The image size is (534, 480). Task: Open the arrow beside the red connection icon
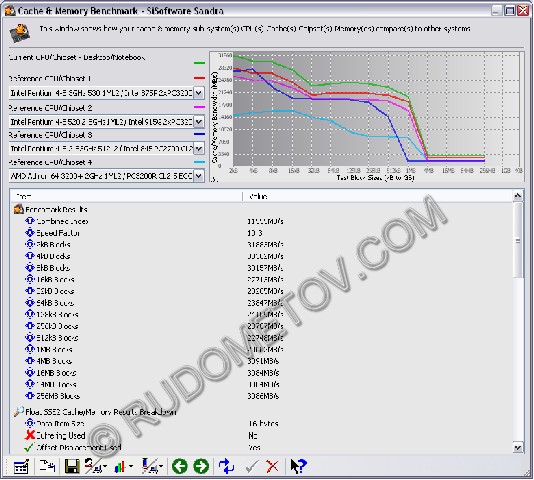(105, 467)
